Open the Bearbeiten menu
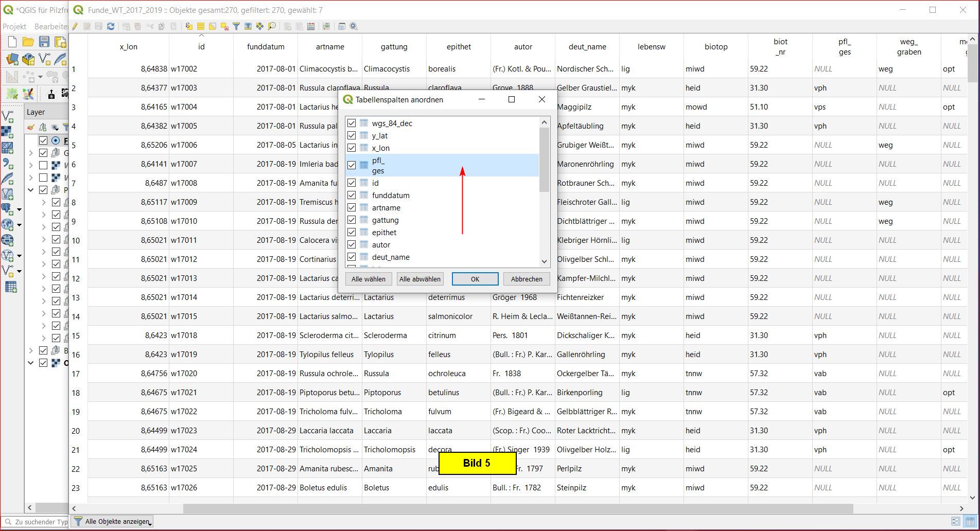 coord(50,26)
